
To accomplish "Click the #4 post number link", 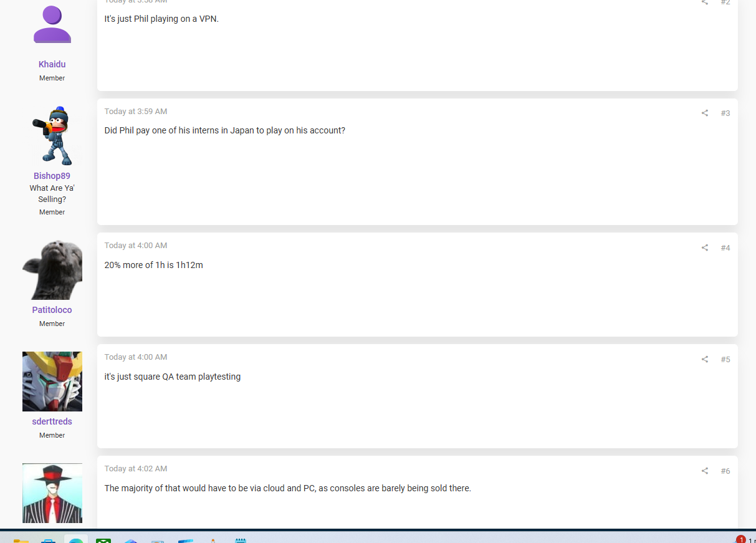I will 725,247.
